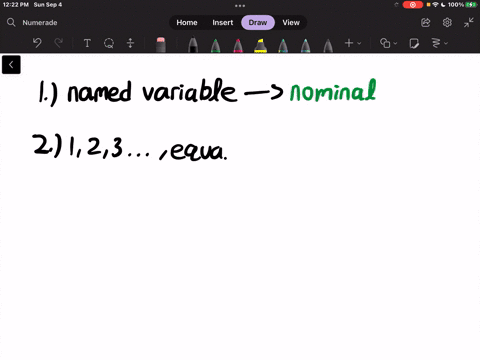Tap the handwritten line 1,2,3... ,equa.

coord(148,148)
